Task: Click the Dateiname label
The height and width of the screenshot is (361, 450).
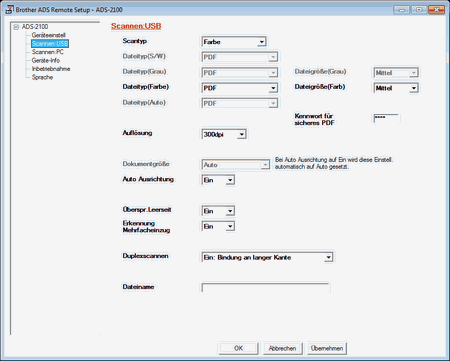Action: click(x=138, y=287)
